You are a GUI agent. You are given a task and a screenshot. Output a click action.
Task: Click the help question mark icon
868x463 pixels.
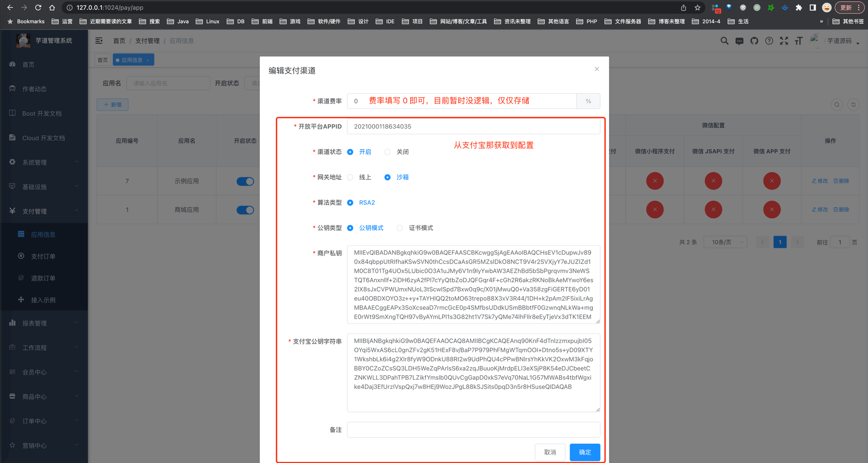(769, 41)
